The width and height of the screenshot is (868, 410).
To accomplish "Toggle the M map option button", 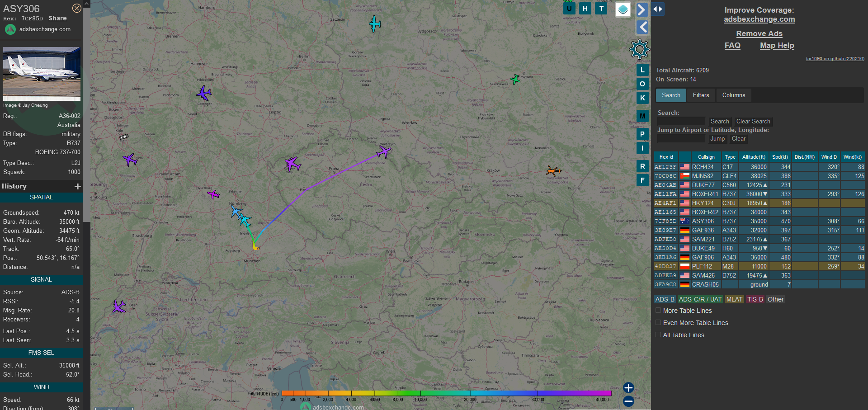I will point(642,116).
